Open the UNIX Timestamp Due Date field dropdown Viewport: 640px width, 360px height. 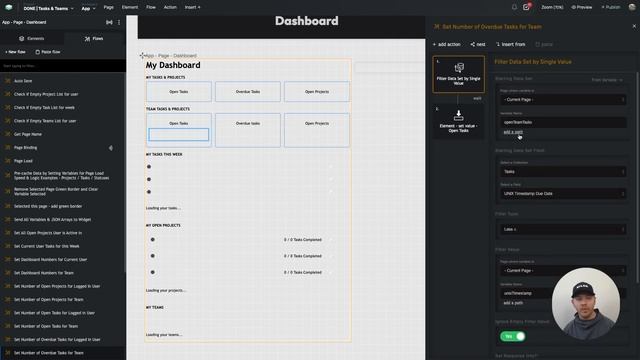coord(563,194)
